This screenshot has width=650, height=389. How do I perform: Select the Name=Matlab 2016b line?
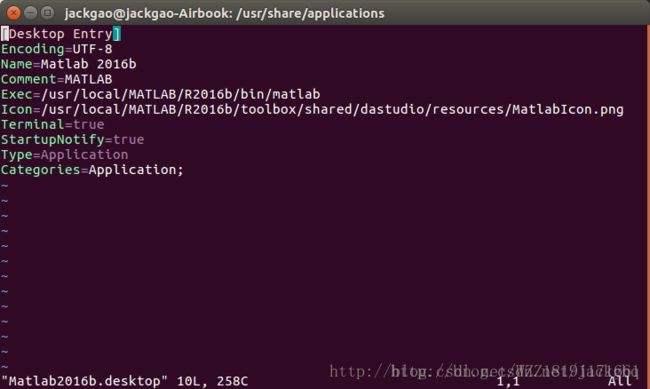point(69,64)
